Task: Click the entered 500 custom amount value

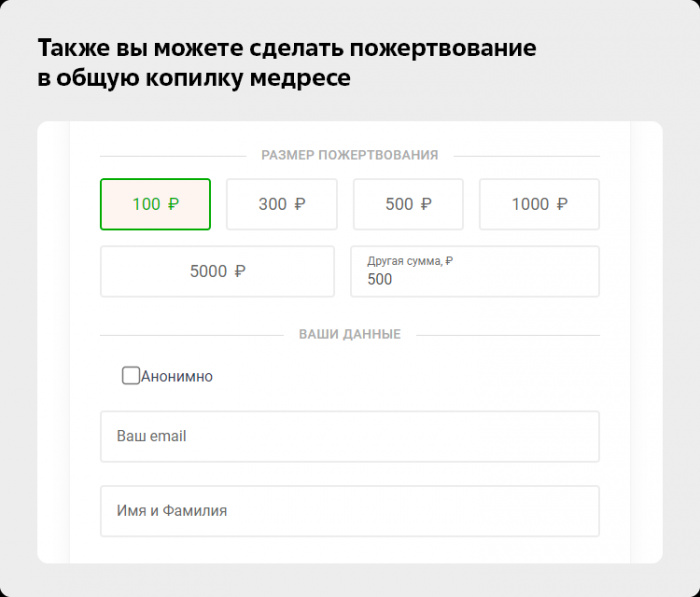Action: [x=381, y=280]
